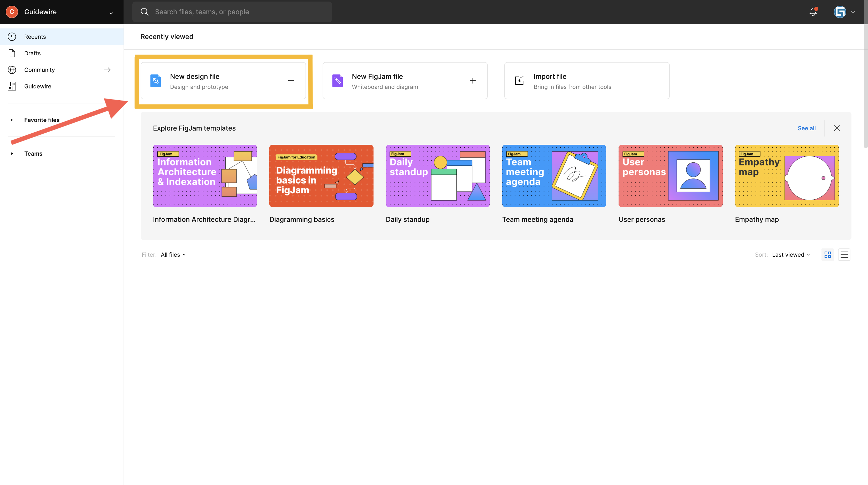Click the orange Guidewire workspace avatar
868x485 pixels.
point(12,12)
